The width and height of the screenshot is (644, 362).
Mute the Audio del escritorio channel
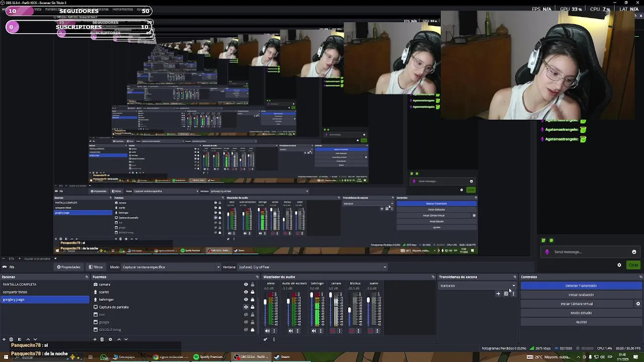(290, 331)
